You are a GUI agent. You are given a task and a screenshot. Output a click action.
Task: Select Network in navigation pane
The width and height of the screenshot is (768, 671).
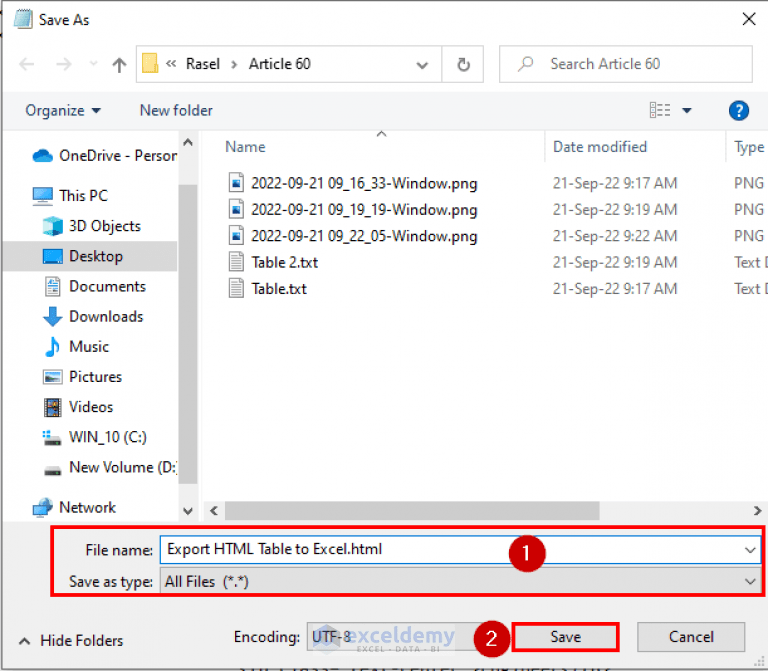pos(74,507)
